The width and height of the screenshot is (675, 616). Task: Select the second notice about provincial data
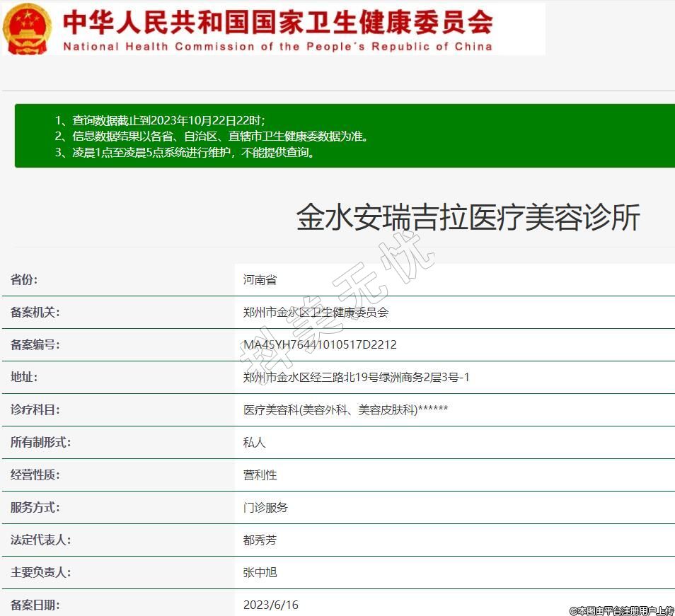click(212, 136)
